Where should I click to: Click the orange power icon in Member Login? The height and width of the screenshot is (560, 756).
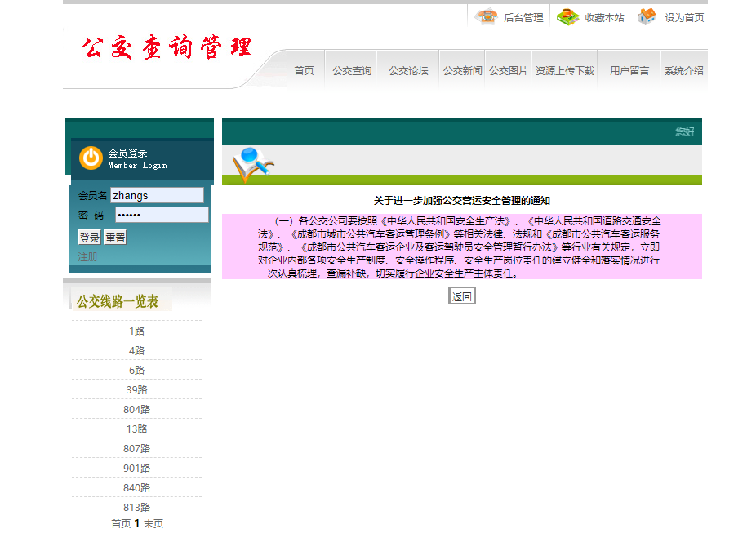point(91,158)
